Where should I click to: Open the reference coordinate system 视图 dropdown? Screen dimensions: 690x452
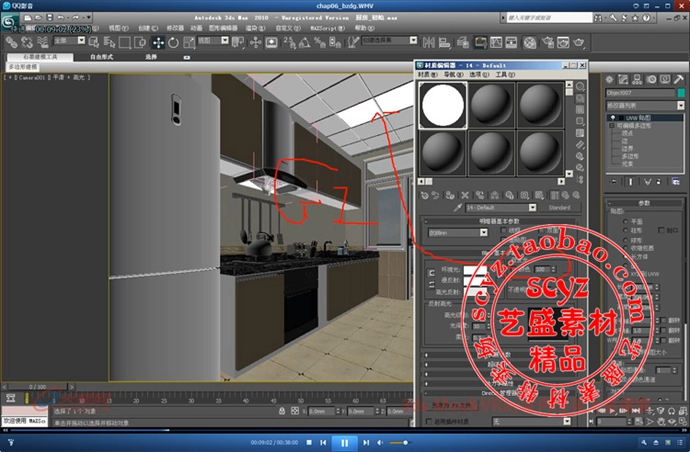click(x=213, y=40)
